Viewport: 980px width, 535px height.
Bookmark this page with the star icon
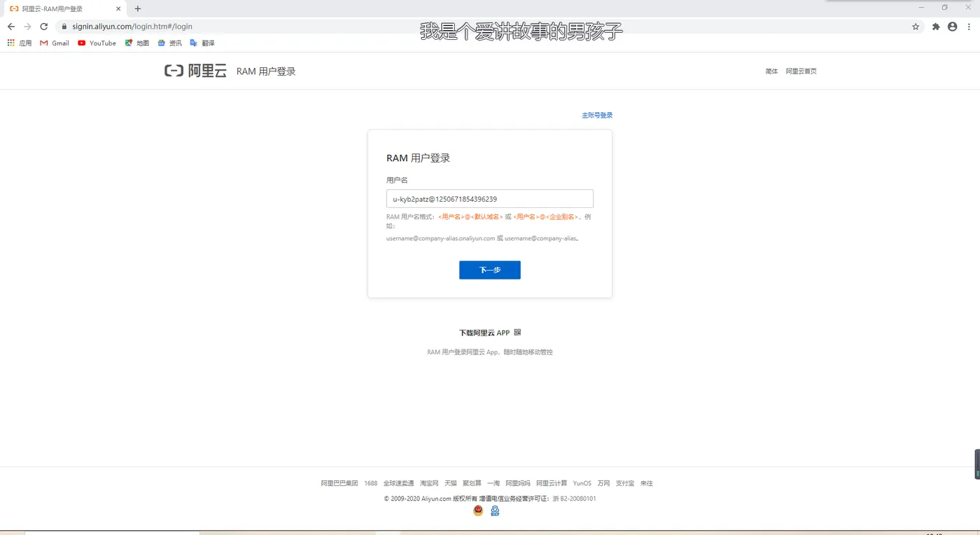pyautogui.click(x=916, y=27)
